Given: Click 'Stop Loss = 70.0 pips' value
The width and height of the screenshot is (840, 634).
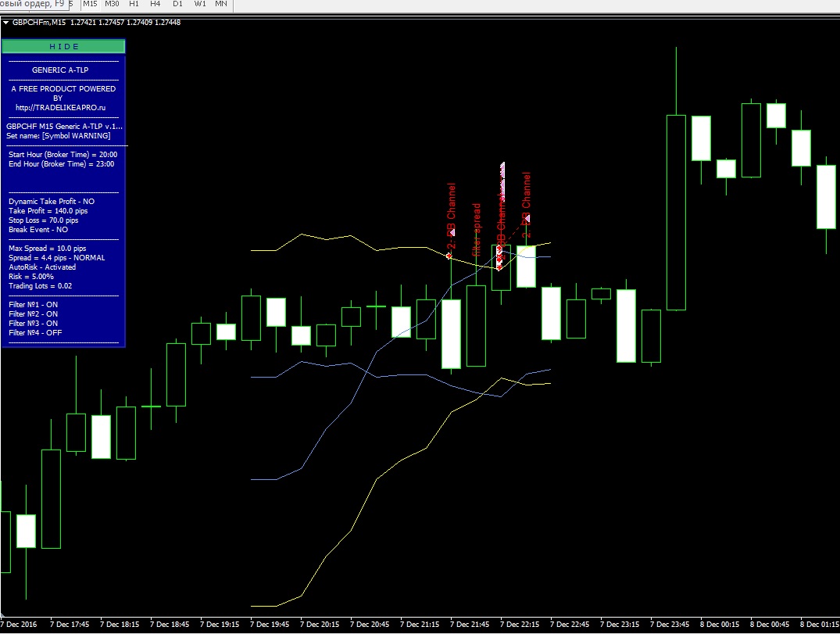Looking at the screenshot, I should (44, 220).
